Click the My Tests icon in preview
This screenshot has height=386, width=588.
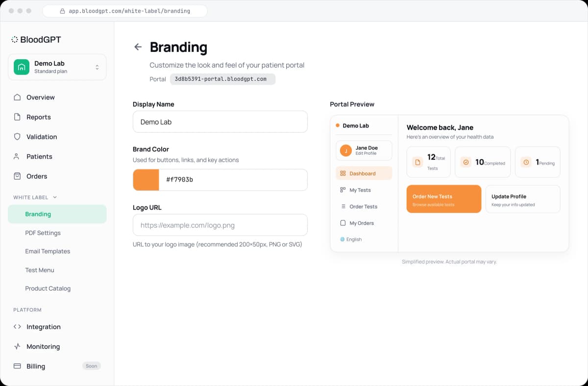point(343,190)
